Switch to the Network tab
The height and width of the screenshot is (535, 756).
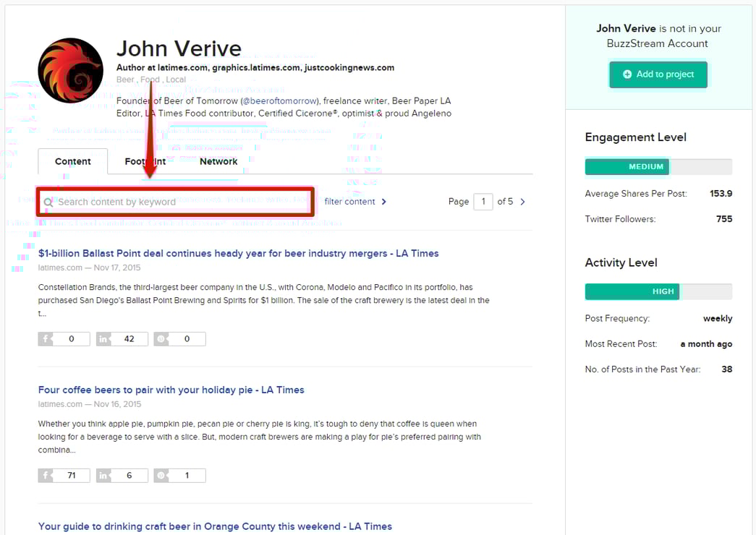(218, 161)
